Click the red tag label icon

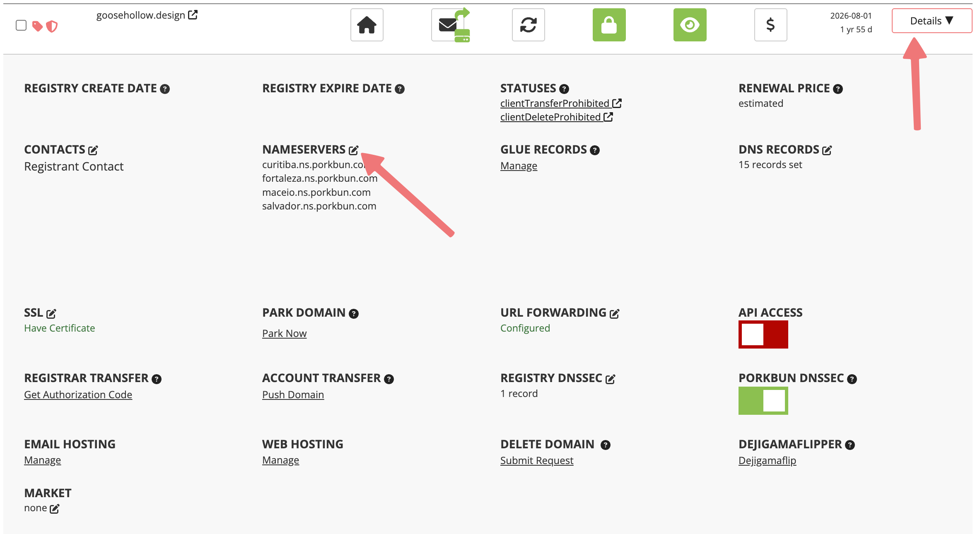coord(38,26)
